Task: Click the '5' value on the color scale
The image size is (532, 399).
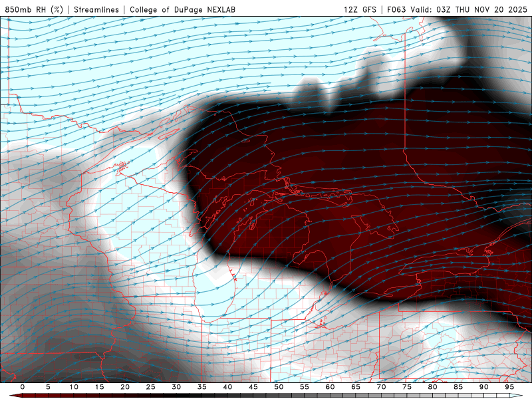Action: (x=48, y=387)
